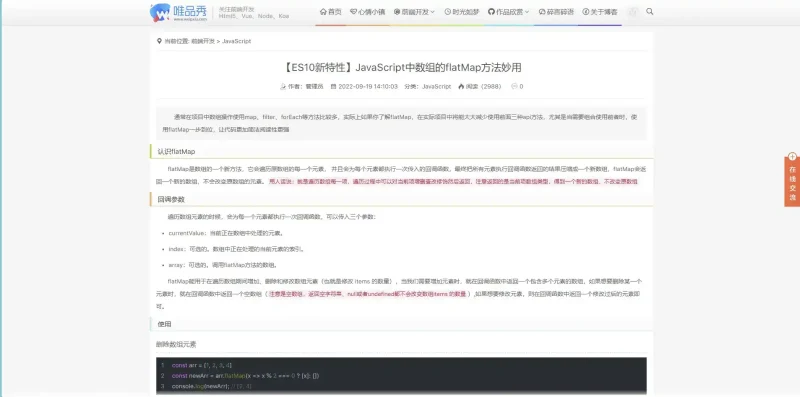Click the flame icon beside read count
Image resolution: width=800 pixels, height=397 pixels.
(461, 87)
